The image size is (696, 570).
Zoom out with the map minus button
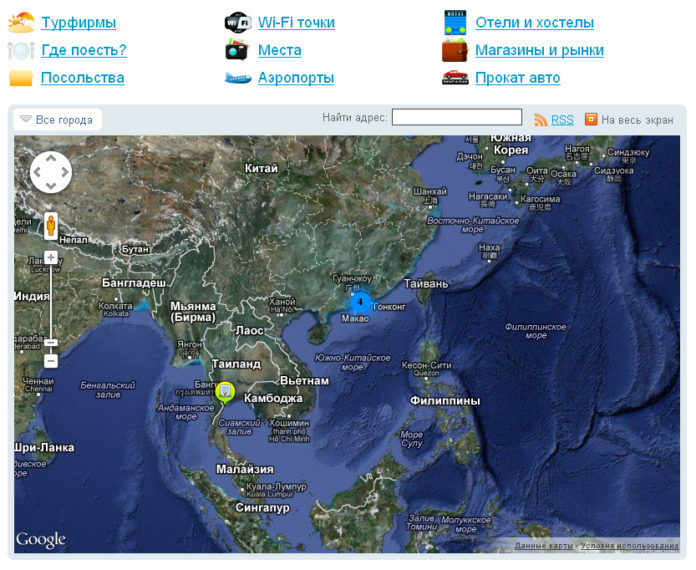pyautogui.click(x=51, y=360)
